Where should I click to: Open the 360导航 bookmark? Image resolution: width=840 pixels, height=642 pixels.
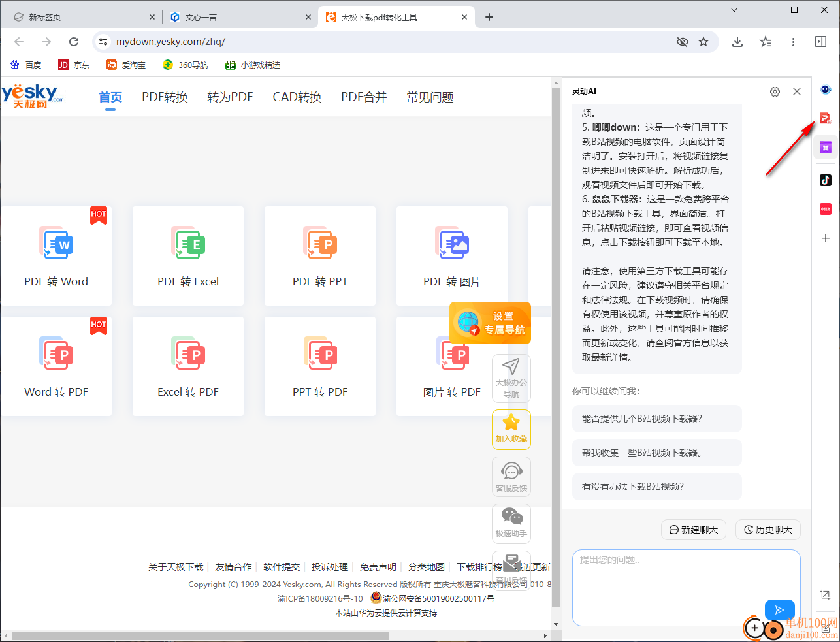click(x=185, y=65)
